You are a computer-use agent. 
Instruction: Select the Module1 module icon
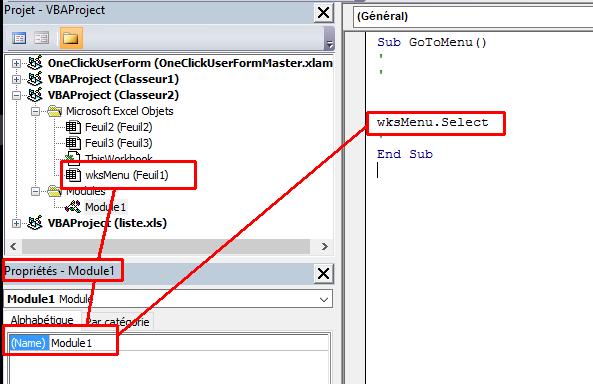pos(73,207)
